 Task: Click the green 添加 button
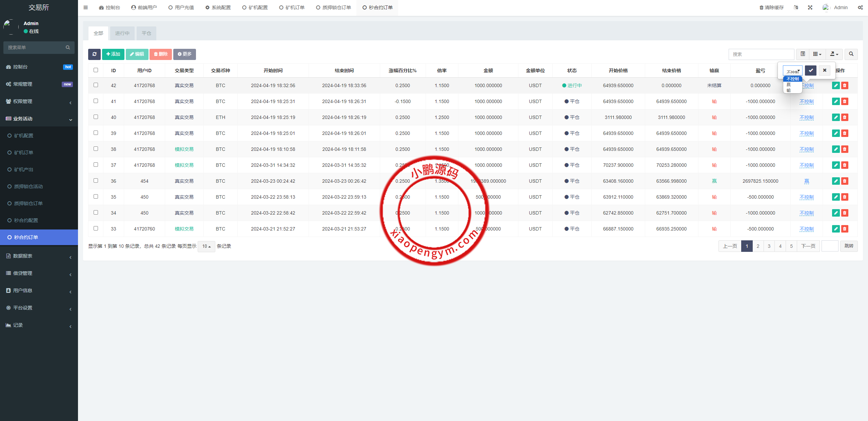113,54
